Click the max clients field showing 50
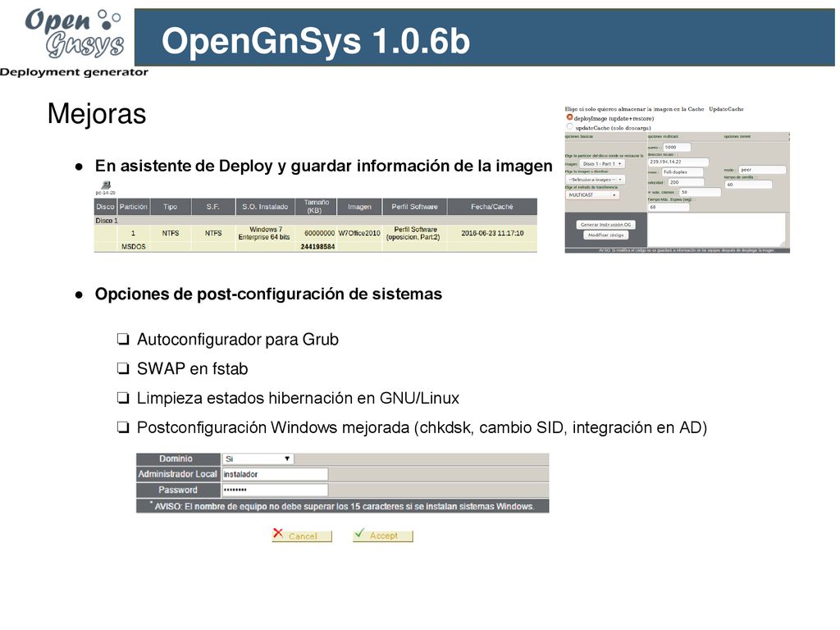The image size is (840, 630). pos(701,192)
